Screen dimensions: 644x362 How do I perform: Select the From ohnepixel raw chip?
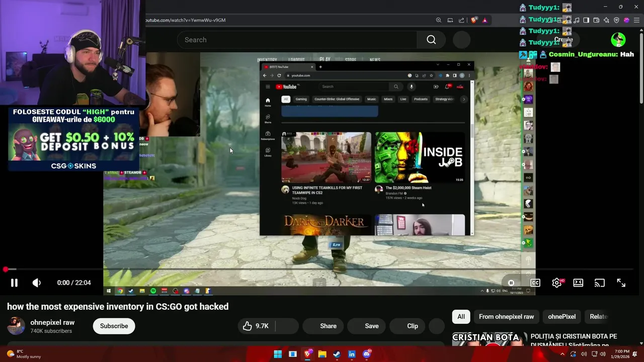[x=506, y=316]
